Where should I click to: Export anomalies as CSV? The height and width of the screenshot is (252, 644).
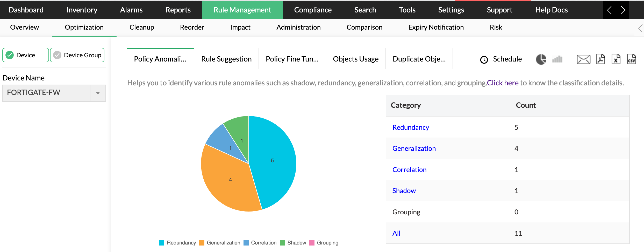tap(632, 59)
